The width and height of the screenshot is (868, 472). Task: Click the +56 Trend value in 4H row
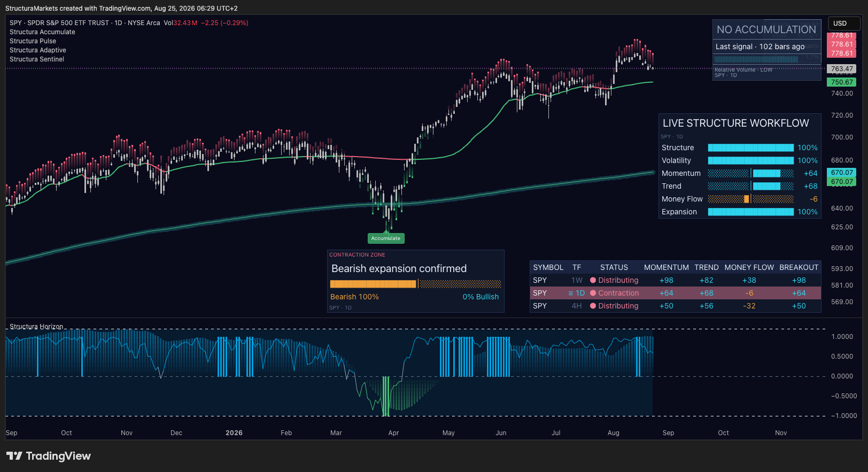pyautogui.click(x=707, y=306)
